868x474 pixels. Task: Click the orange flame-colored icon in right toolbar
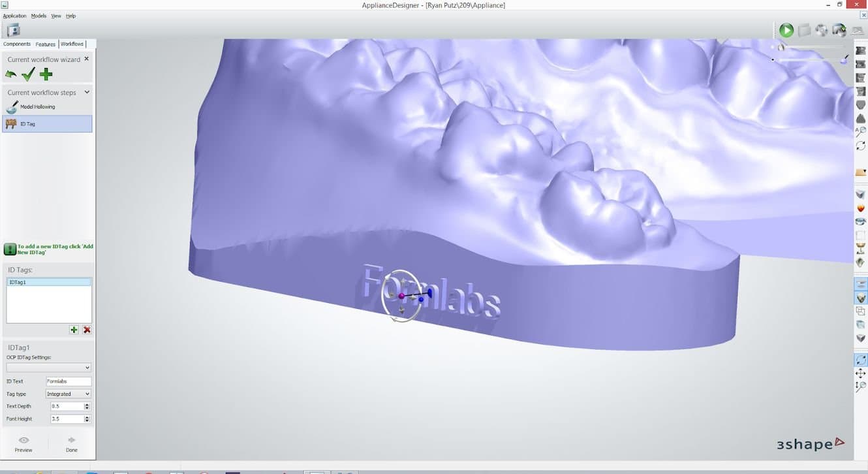pyautogui.click(x=861, y=208)
